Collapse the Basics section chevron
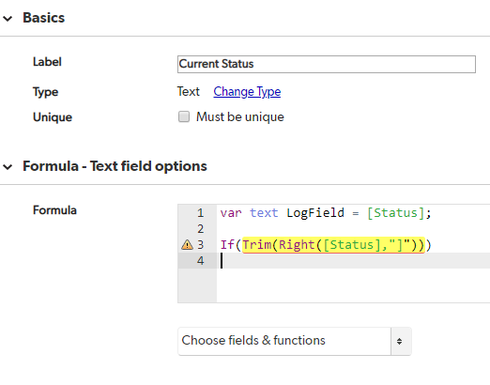This screenshot has width=490, height=385. (x=7, y=19)
